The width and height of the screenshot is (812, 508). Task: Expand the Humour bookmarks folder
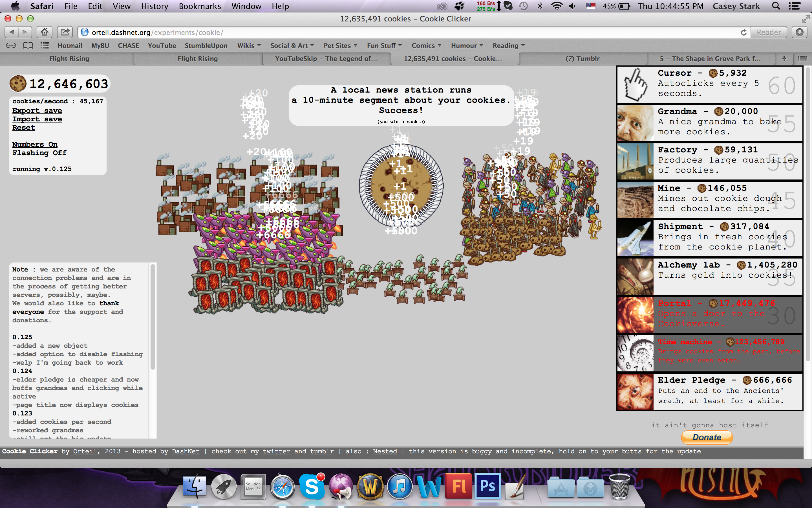pos(467,46)
